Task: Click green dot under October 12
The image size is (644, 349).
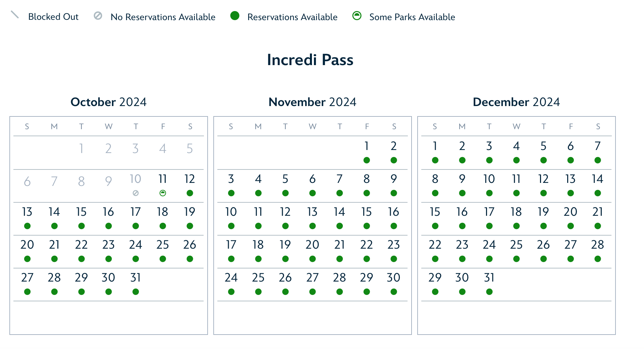Action: pos(190,193)
